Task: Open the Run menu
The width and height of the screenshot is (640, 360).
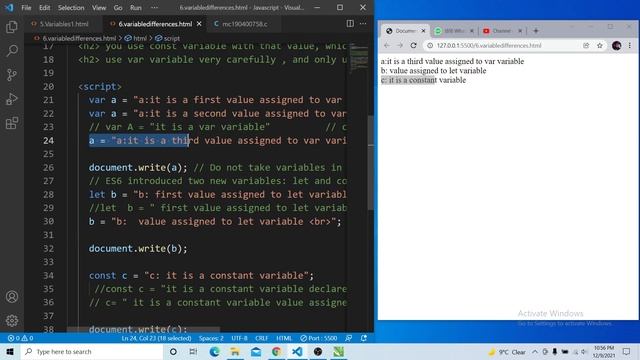Action: pos(136,7)
